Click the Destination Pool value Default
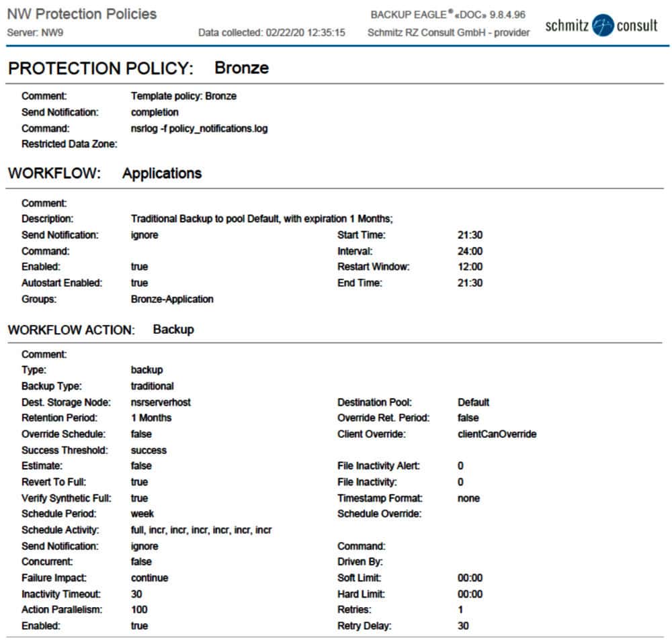The height and width of the screenshot is (644, 672). click(473, 402)
